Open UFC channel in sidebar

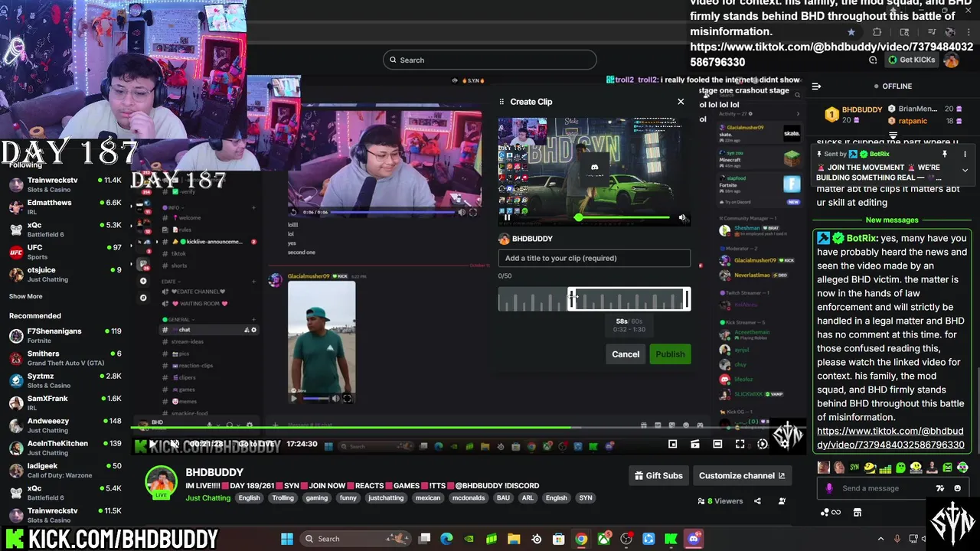click(65, 252)
